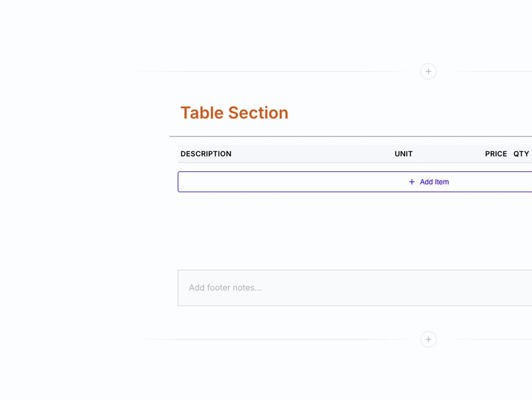Screen dimensions: 532x399
Task: Click the plus icon inside Add Item
Action: coord(412,182)
